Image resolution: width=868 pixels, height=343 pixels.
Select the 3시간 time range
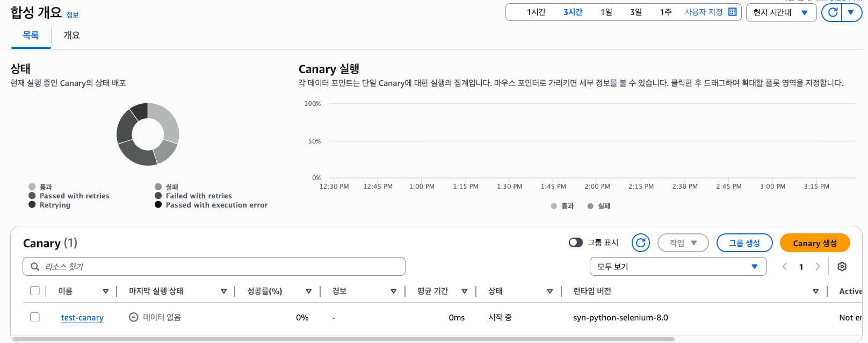[x=573, y=12]
